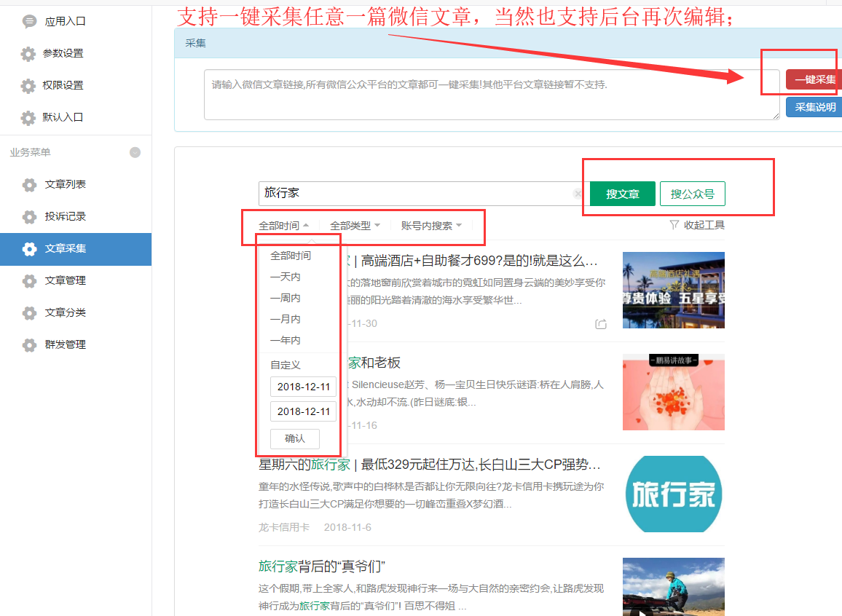Collapse the 业务菜单 section with round toggle
The width and height of the screenshot is (842, 616).
tap(135, 152)
